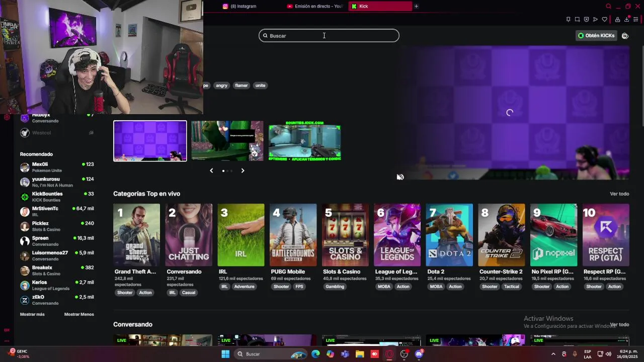Open Spreen recommended channel
The height and width of the screenshot is (362, 644).
57,241
